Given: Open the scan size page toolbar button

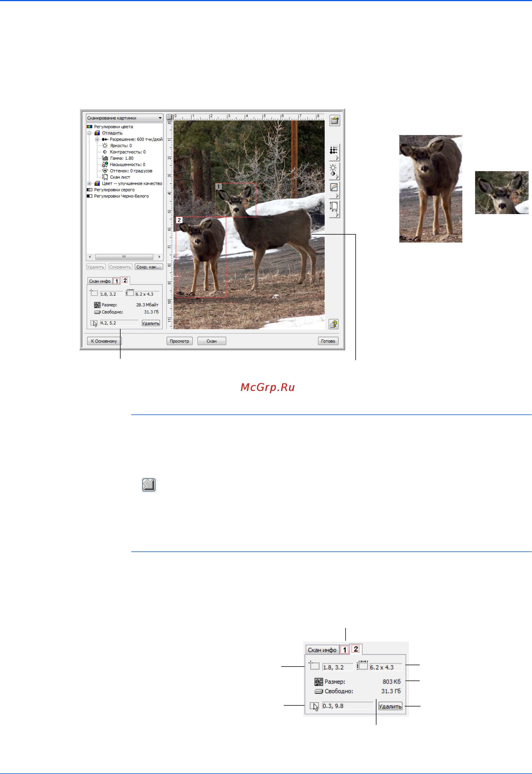Looking at the screenshot, I should [x=334, y=209].
